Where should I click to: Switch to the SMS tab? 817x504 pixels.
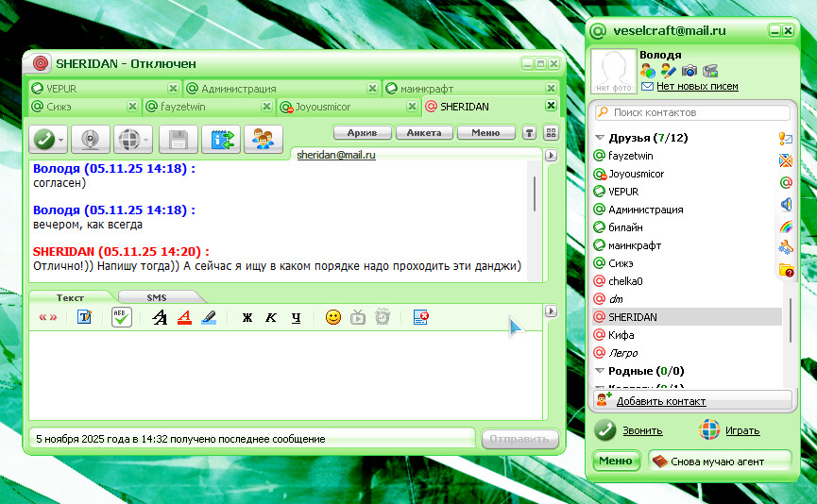pyautogui.click(x=156, y=297)
